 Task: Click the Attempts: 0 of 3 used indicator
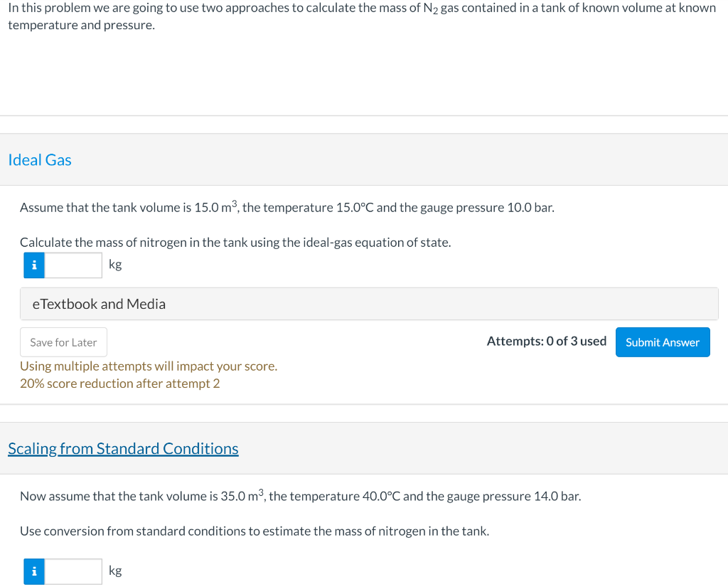[547, 342]
